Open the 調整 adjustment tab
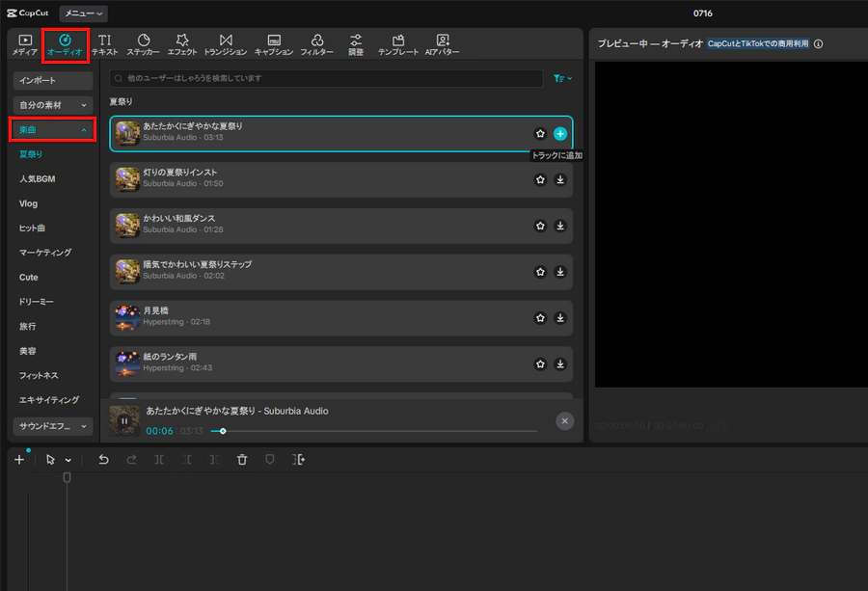Image resolution: width=868 pixels, height=591 pixels. point(356,44)
